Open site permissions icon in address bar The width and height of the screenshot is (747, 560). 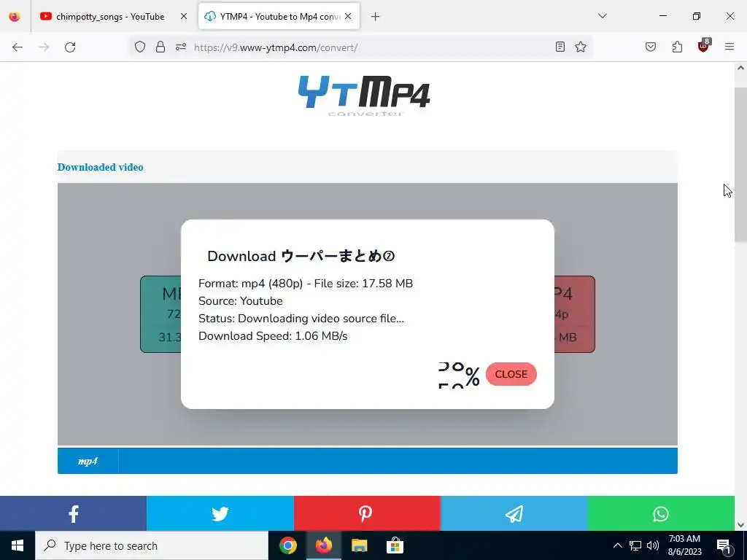point(181,47)
